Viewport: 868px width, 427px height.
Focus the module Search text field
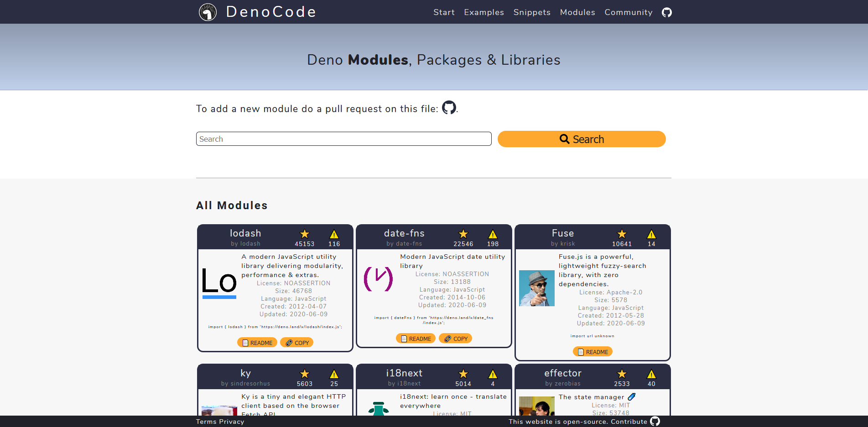(x=343, y=139)
